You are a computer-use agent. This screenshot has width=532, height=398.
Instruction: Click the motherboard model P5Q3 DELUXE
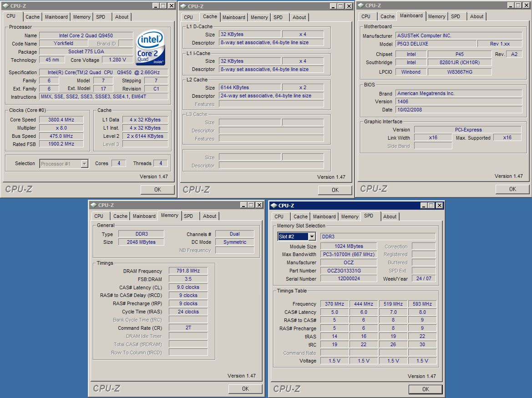pyautogui.click(x=436, y=44)
